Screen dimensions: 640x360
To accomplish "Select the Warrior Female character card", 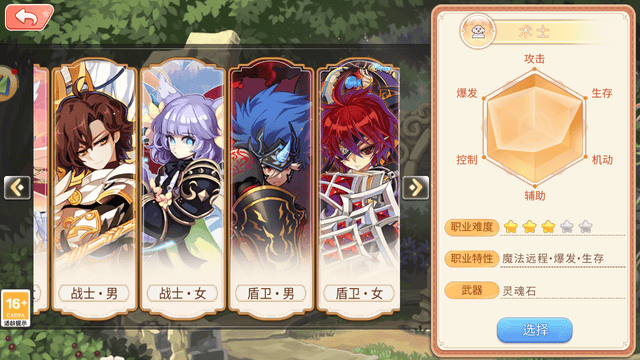I will (x=182, y=189).
